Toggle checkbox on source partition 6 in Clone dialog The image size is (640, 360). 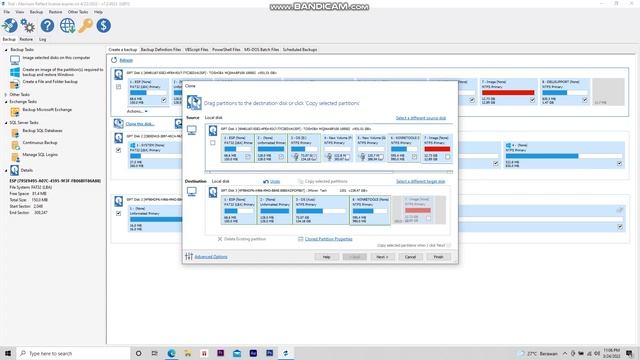(414, 157)
